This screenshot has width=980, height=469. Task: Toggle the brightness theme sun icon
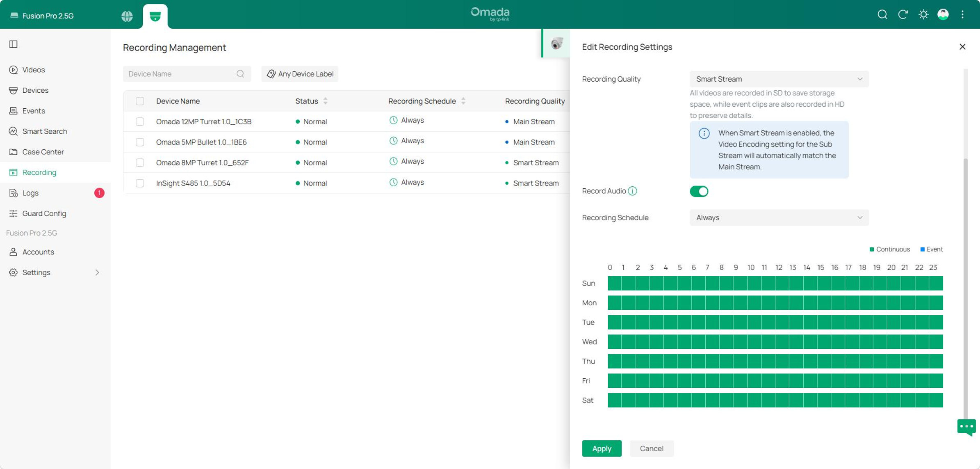[x=923, y=15]
